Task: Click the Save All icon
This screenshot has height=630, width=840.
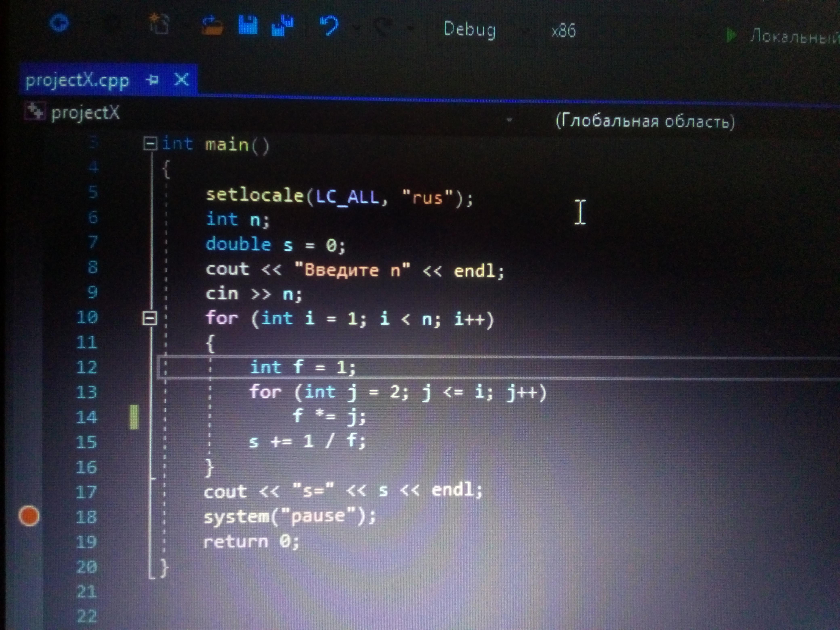Action: click(x=283, y=25)
